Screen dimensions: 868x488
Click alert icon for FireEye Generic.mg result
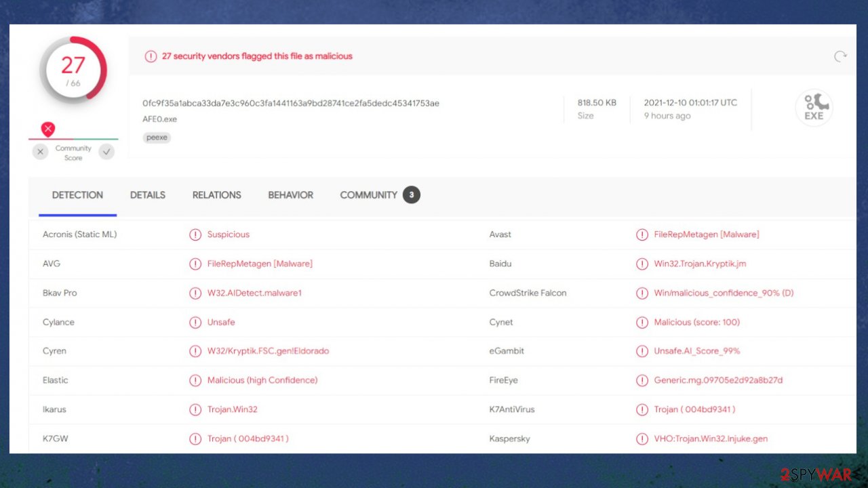click(642, 380)
